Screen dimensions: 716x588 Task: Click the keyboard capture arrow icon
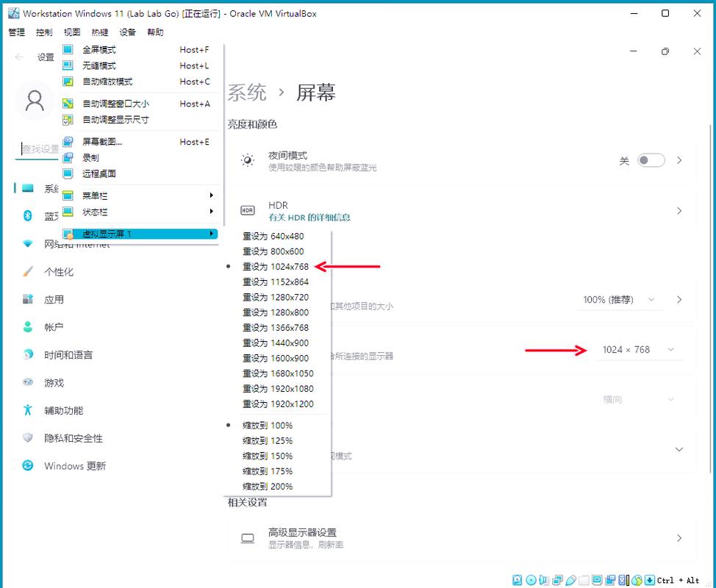649,580
